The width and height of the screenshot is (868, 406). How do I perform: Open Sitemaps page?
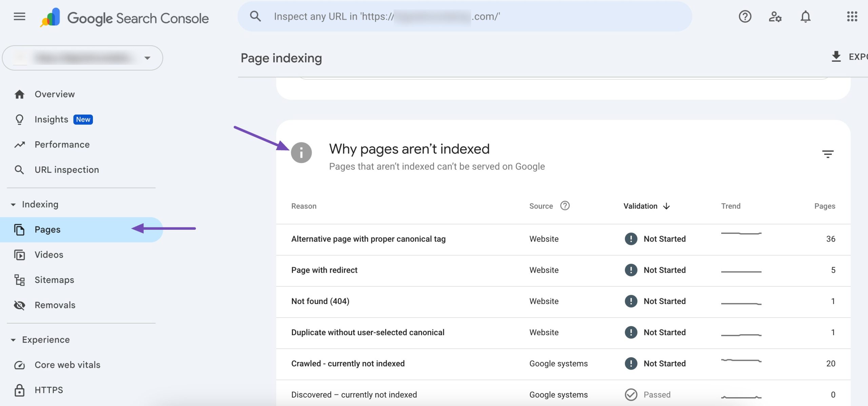click(54, 280)
